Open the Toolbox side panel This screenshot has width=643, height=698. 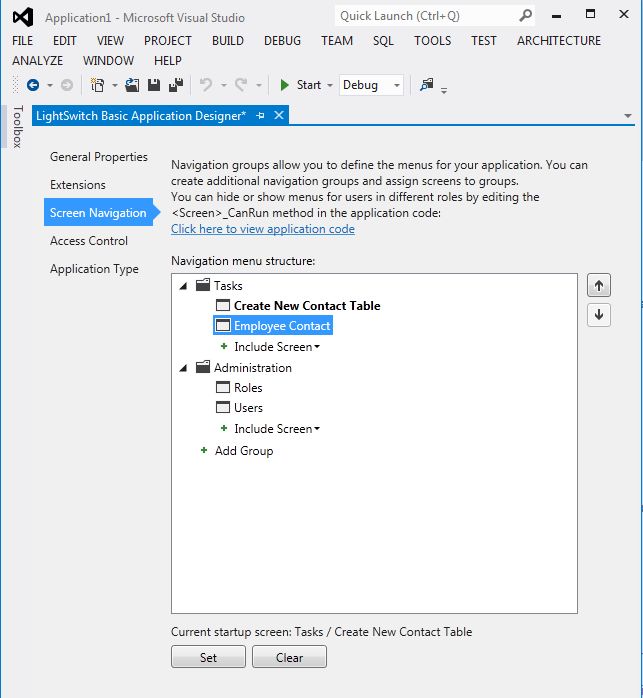coord(17,126)
